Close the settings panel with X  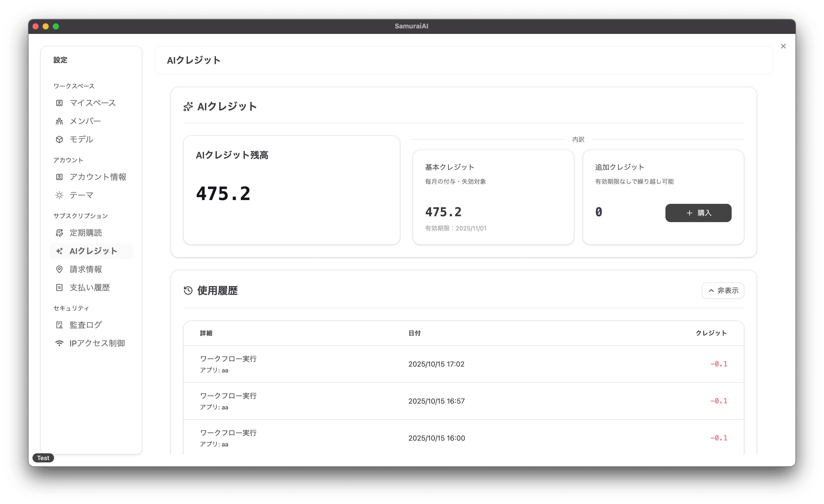pyautogui.click(x=783, y=46)
